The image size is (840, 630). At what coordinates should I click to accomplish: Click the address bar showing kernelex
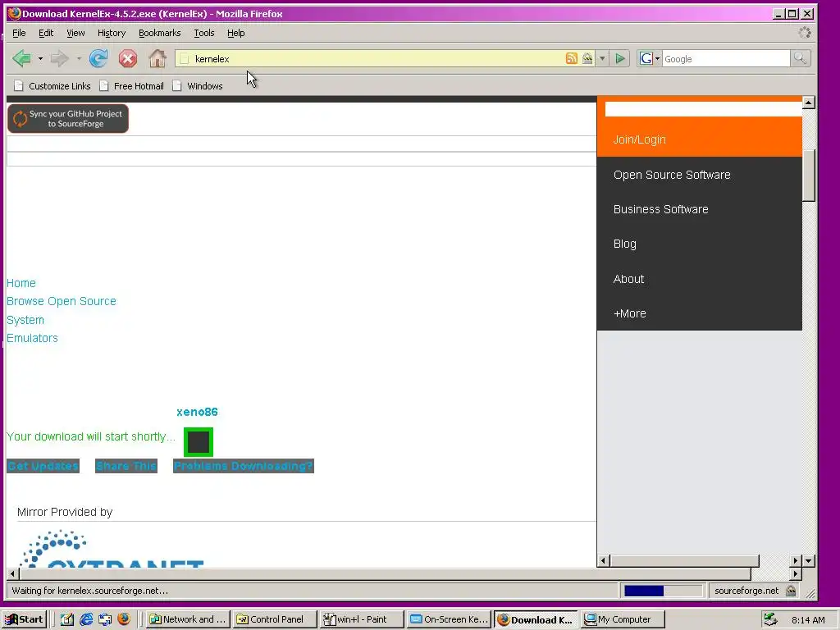tap(370, 58)
